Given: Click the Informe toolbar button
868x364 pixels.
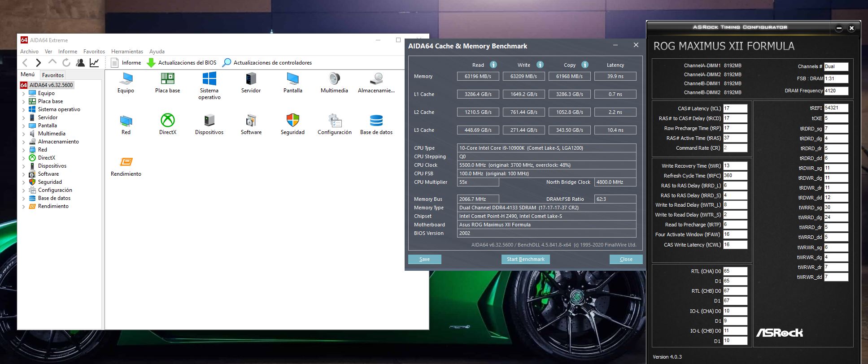Looking at the screenshot, I should pyautogui.click(x=126, y=63).
